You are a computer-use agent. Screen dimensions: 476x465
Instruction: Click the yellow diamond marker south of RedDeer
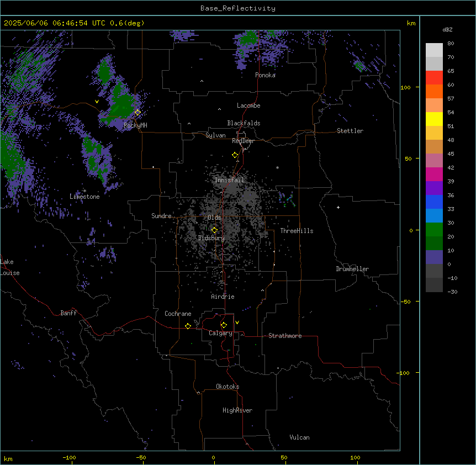pyautogui.click(x=235, y=155)
